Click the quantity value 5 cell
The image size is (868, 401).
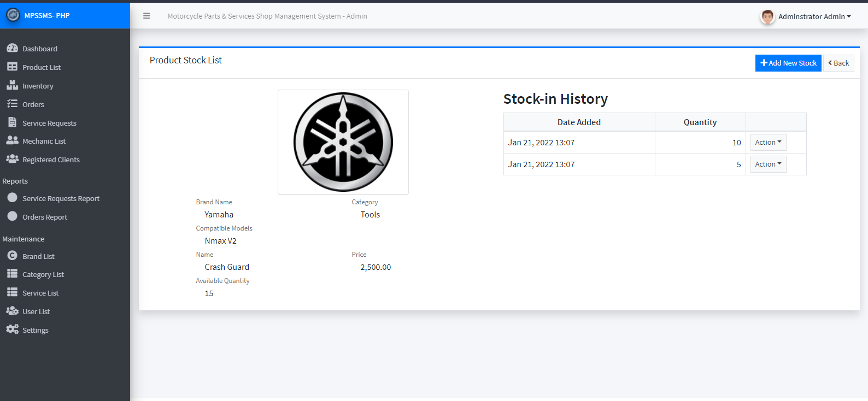[700, 164]
